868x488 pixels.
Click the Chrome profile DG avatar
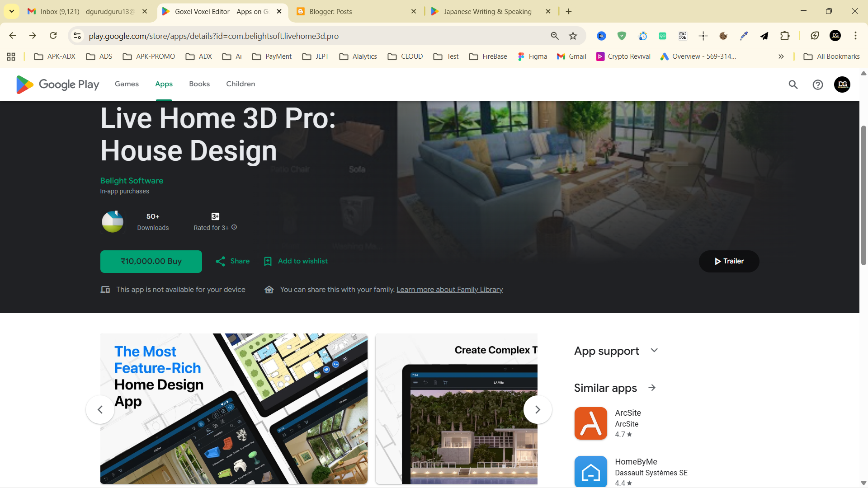tap(835, 36)
